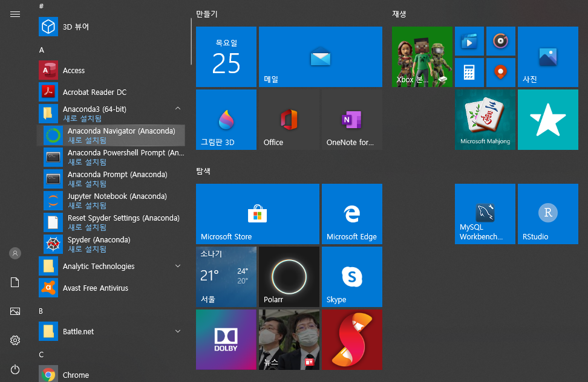Click the Power button icon
The width and height of the screenshot is (588, 382).
(15, 370)
